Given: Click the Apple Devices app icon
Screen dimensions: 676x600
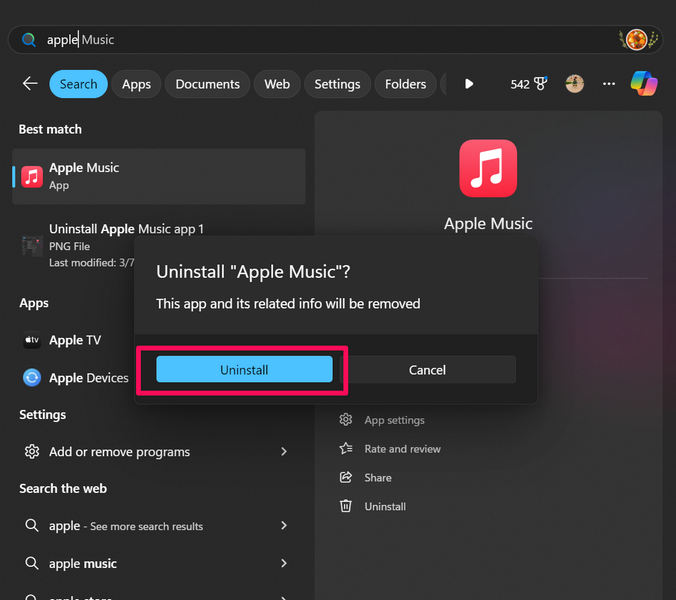Looking at the screenshot, I should [x=32, y=378].
